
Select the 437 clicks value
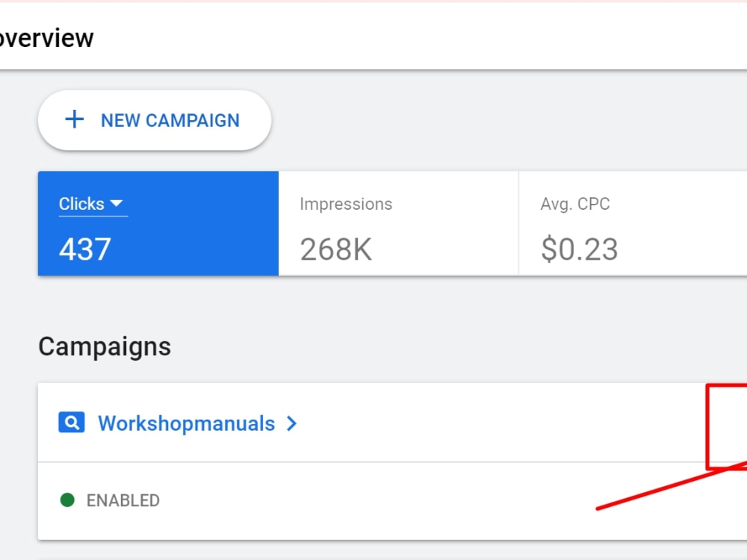click(85, 249)
